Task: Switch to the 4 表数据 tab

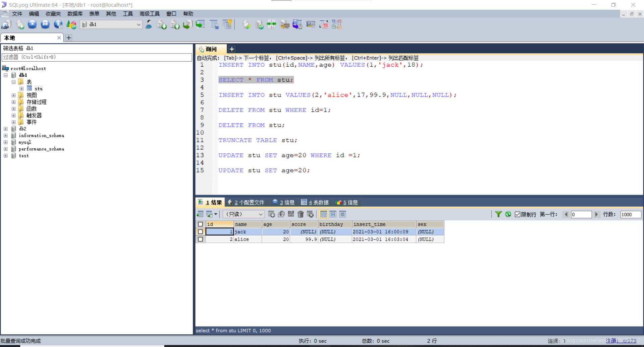Action: click(x=315, y=202)
